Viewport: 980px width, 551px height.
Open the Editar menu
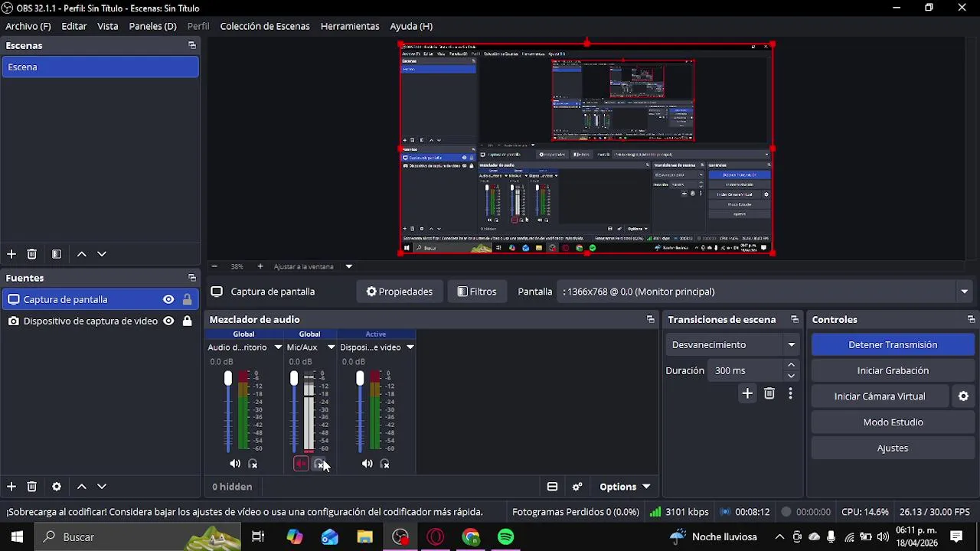(x=74, y=26)
